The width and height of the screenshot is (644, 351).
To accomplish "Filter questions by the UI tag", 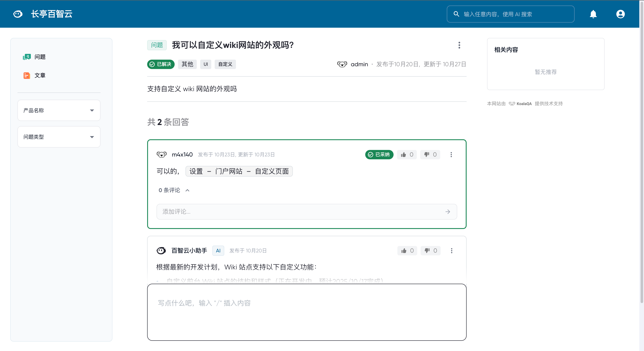I will pos(206,64).
